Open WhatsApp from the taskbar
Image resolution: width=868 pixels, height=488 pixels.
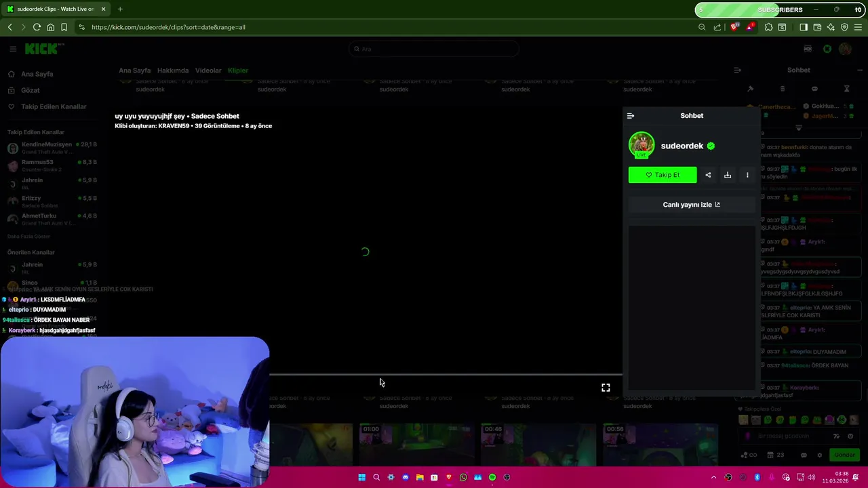463,477
